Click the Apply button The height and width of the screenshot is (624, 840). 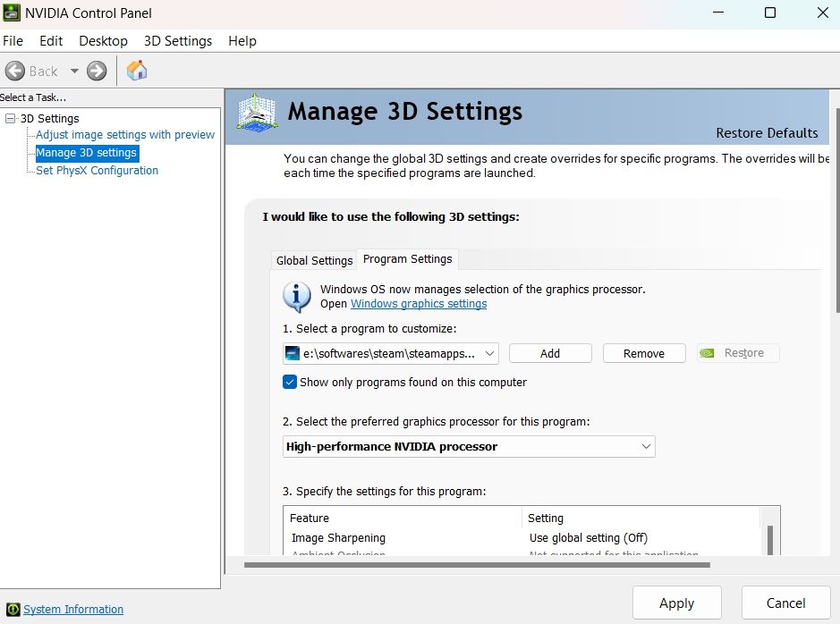coord(676,603)
